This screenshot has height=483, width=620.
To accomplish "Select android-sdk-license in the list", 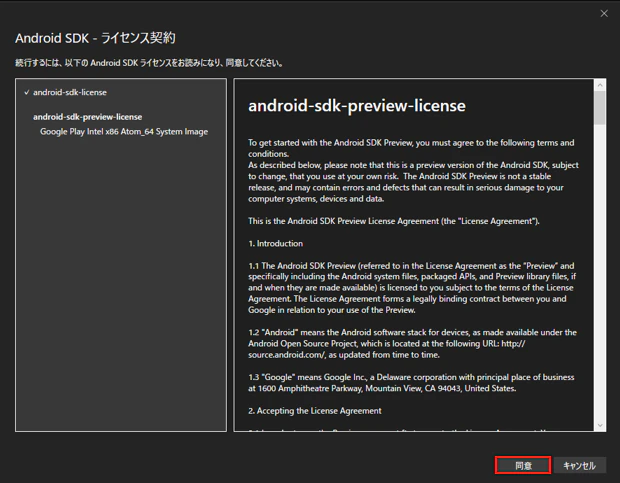I will coord(70,92).
